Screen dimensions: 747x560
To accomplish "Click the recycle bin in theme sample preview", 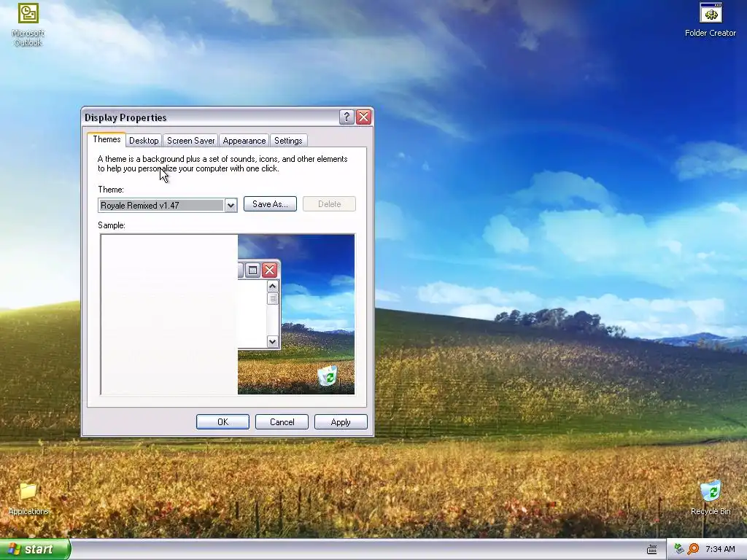I will [x=328, y=376].
